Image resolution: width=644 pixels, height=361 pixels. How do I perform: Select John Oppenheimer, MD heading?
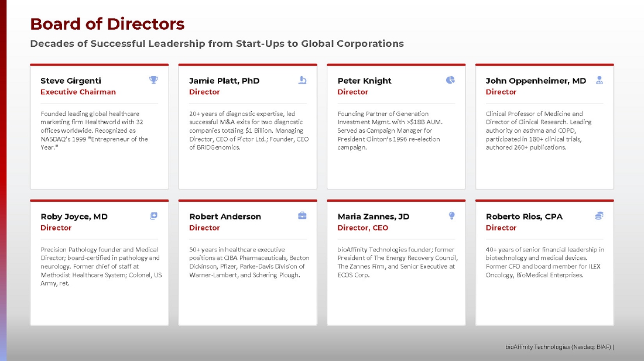(x=536, y=81)
